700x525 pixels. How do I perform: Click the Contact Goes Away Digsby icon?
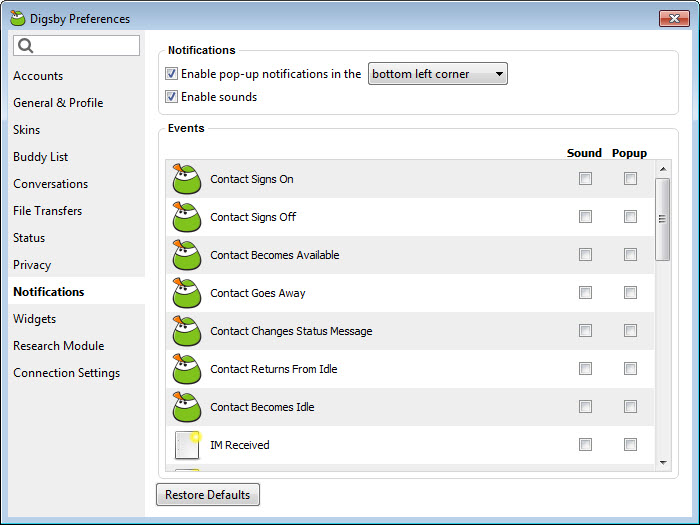tap(187, 293)
